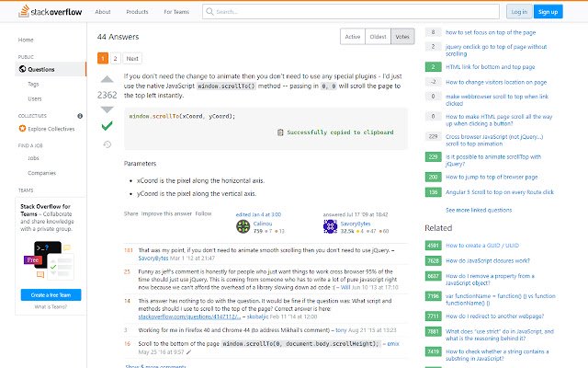
Task: Open 'How to check whether a string contains a substring'
Action: click(x=497, y=355)
